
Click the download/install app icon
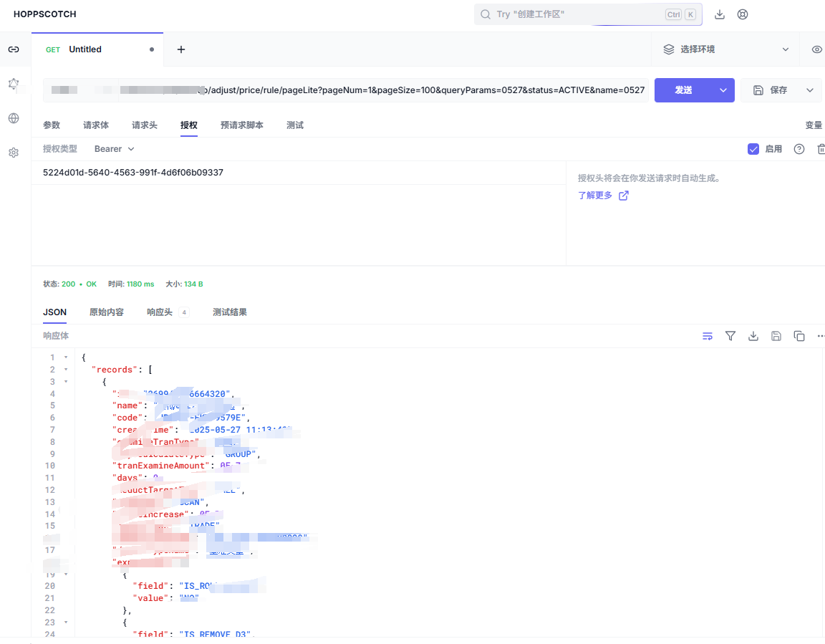tap(720, 15)
